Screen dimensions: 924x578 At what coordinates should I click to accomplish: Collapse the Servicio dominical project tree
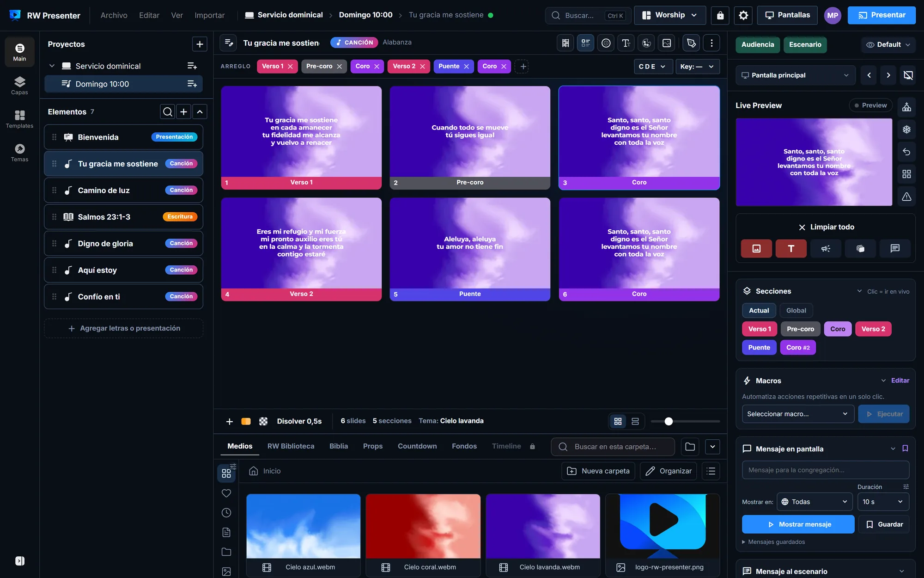pos(52,66)
